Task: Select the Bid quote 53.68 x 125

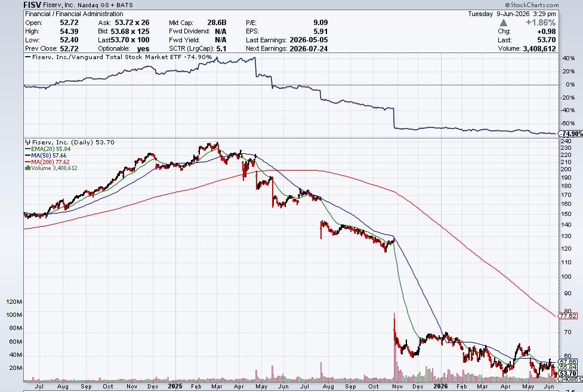Action: [130, 31]
